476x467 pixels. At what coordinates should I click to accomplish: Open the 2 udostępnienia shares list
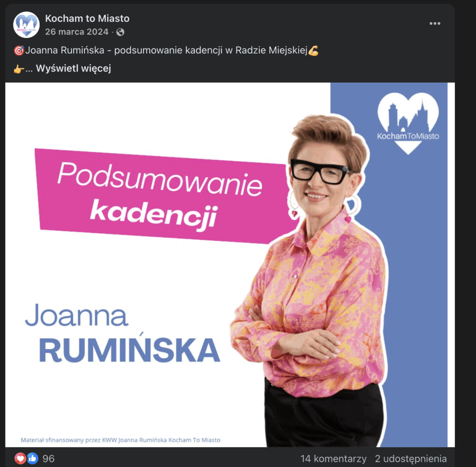coord(411,458)
